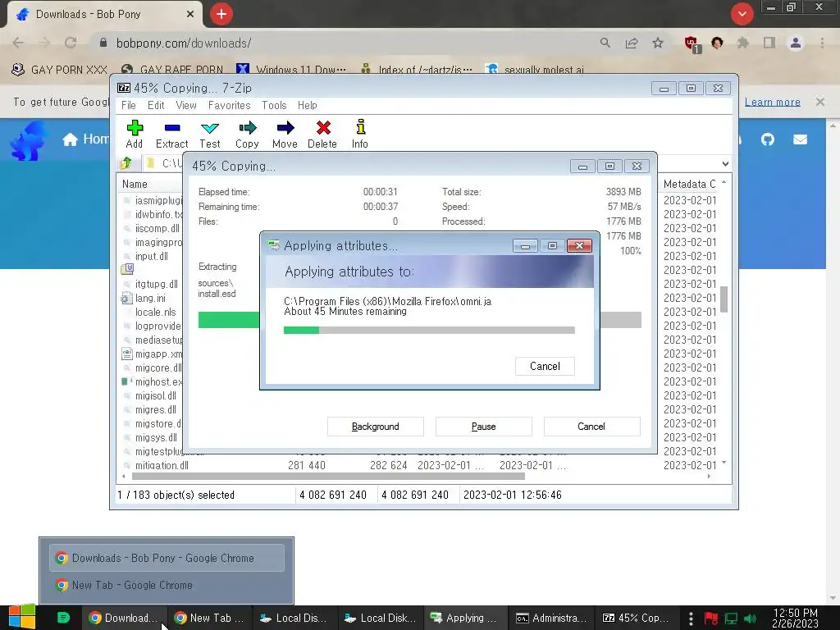Viewport: 840px width, 630px height.
Task: Open the Administrator command prompt taskbar item
Action: (551, 619)
